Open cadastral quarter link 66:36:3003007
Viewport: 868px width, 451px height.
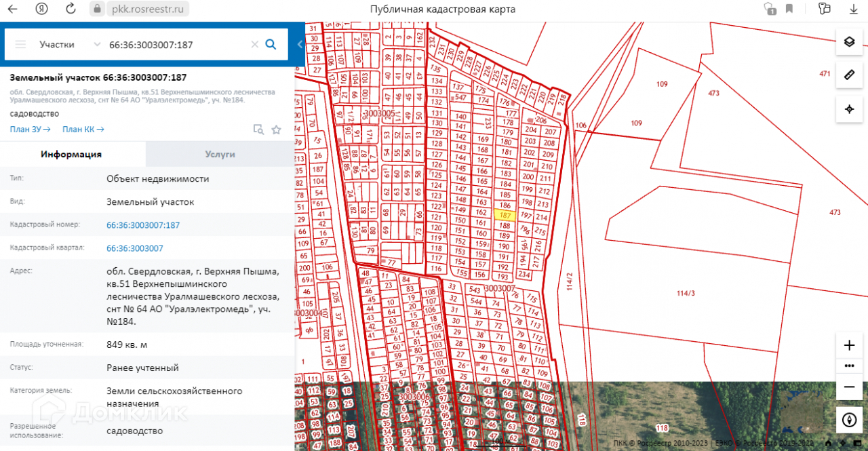[135, 248]
